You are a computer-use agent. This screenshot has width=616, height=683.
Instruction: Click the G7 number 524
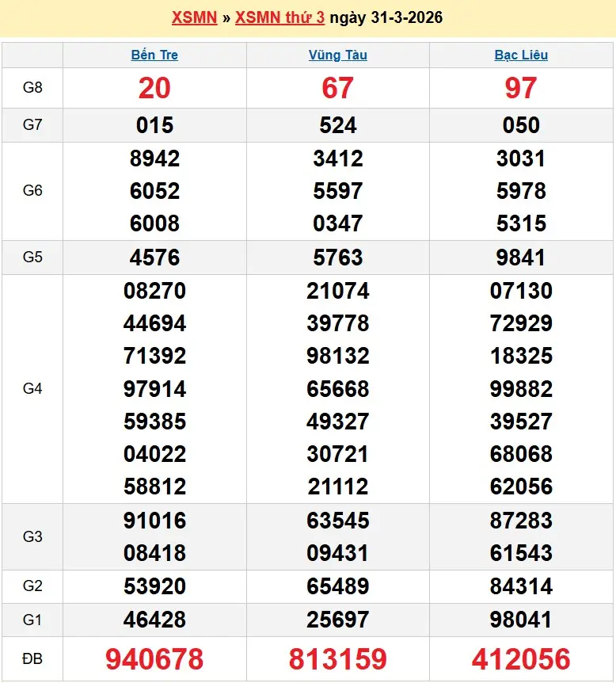click(x=338, y=125)
